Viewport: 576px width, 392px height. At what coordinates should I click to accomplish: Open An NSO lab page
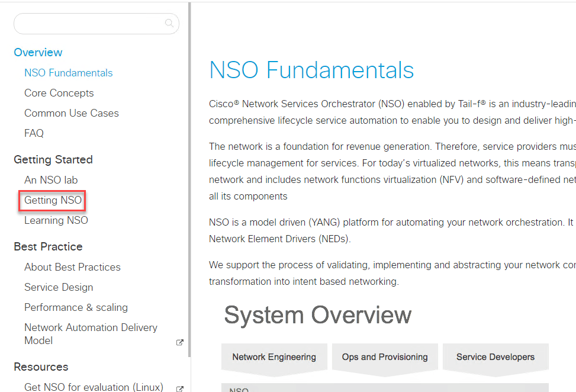point(51,180)
